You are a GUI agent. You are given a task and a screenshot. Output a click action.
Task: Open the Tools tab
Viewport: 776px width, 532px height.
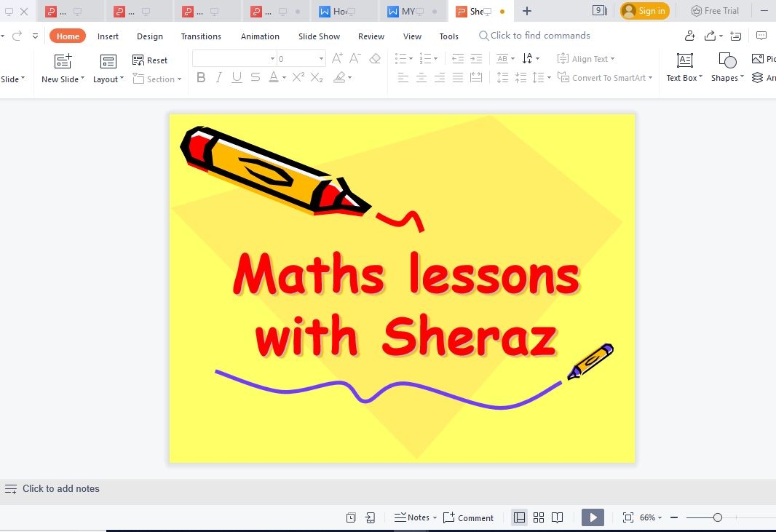449,36
